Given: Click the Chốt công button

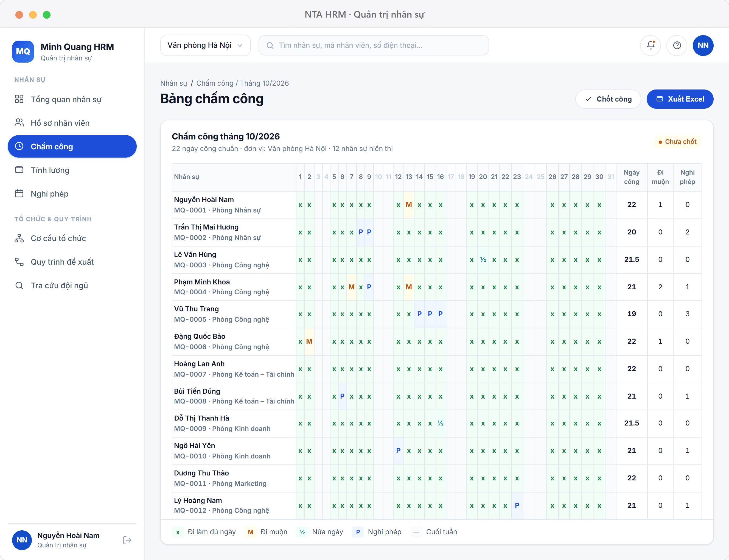Looking at the screenshot, I should click(x=608, y=99).
